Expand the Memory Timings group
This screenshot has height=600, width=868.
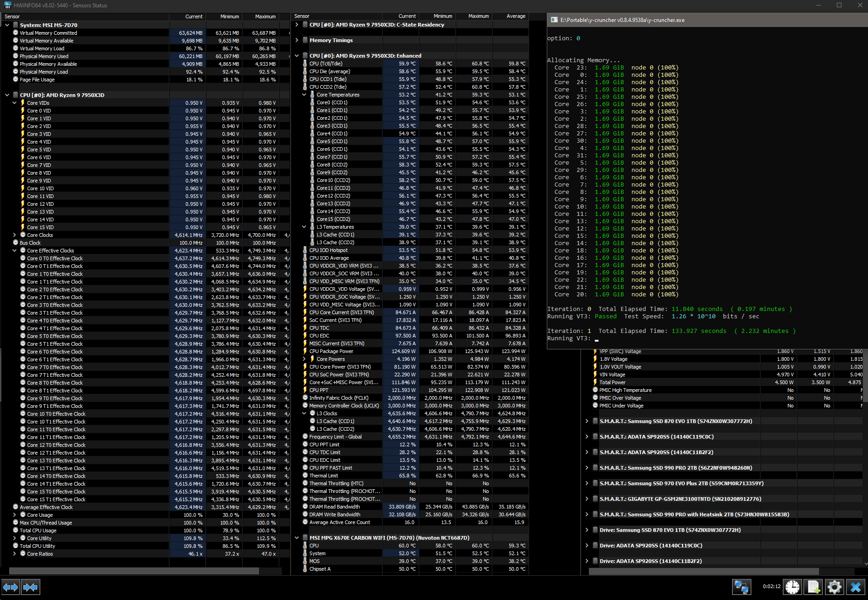coord(297,40)
